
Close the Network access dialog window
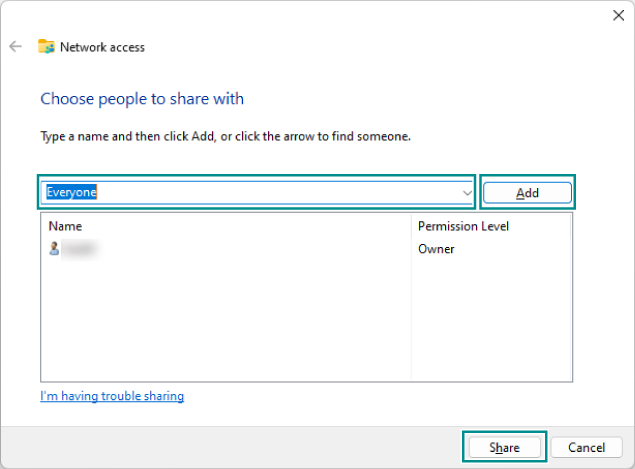tap(617, 15)
